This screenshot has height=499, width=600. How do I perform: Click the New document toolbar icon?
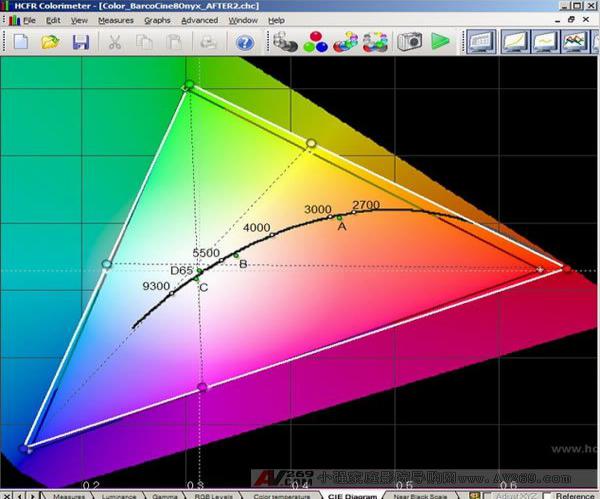coord(20,42)
